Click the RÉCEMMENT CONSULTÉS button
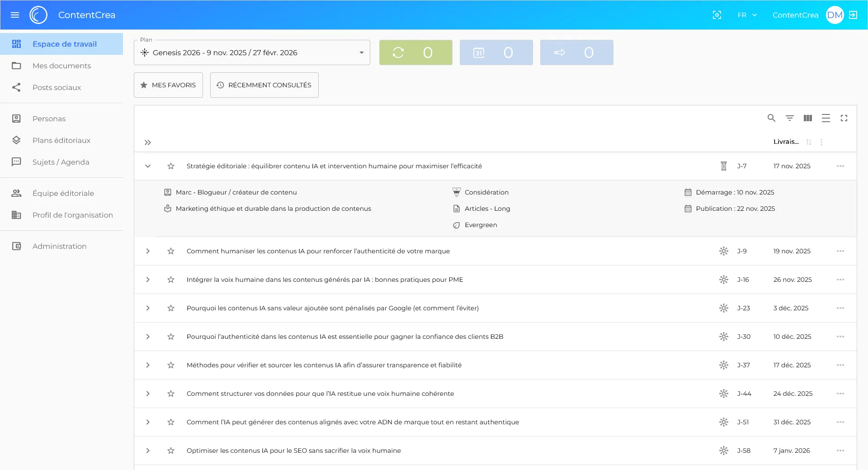 [264, 85]
